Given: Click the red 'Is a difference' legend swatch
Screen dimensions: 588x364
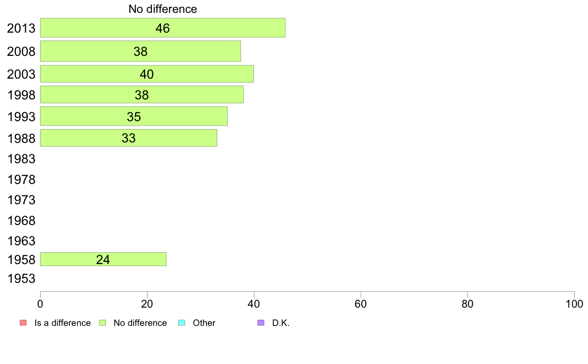Looking at the screenshot, I should (23, 323).
